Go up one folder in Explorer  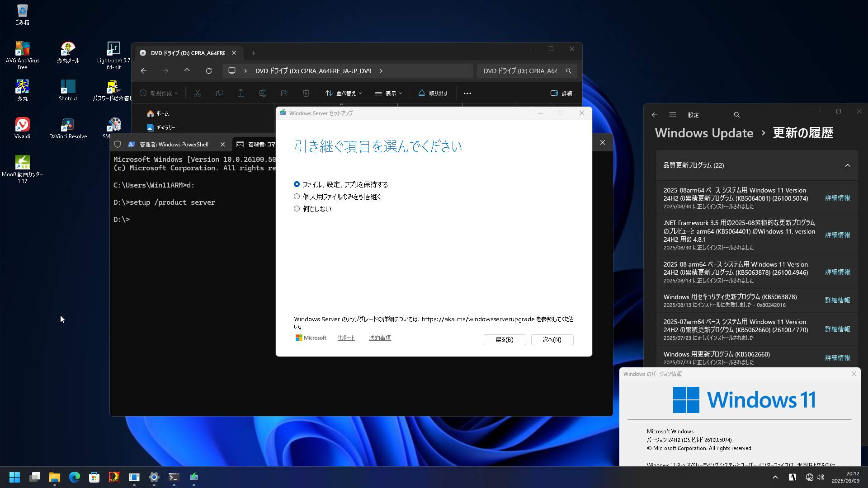187,71
